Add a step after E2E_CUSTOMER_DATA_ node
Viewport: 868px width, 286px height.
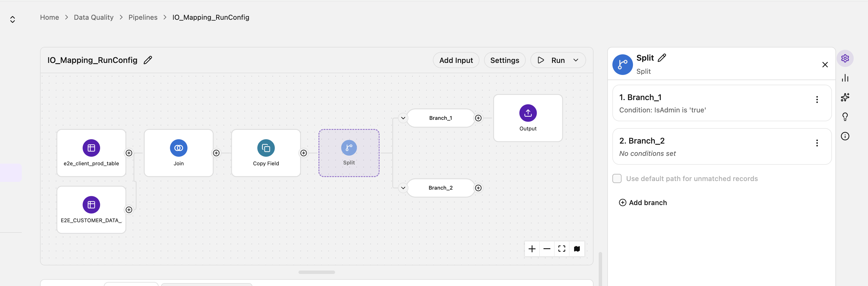click(x=129, y=210)
